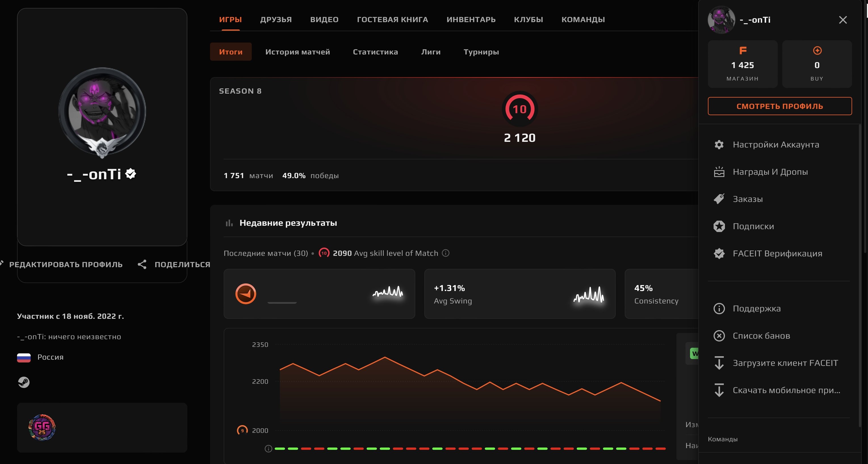868x464 pixels.
Task: Close the account side panel
Action: [x=843, y=20]
